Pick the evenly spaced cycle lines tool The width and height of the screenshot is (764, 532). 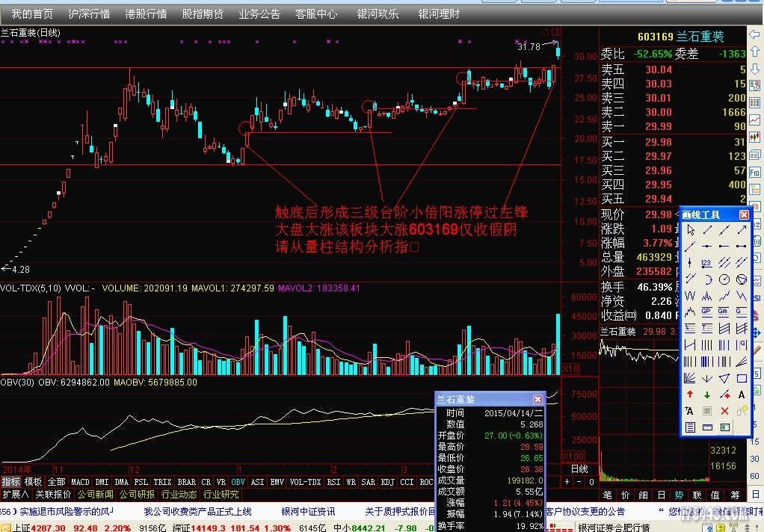[x=707, y=345]
